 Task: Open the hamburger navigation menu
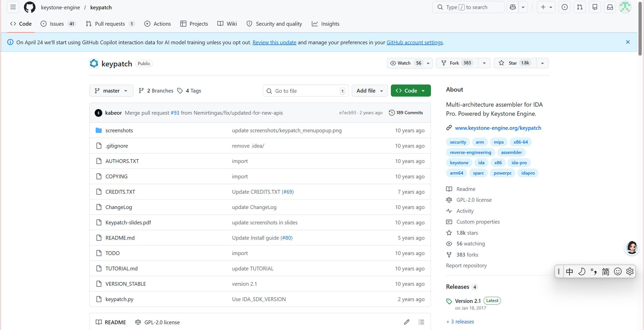pos(13,7)
